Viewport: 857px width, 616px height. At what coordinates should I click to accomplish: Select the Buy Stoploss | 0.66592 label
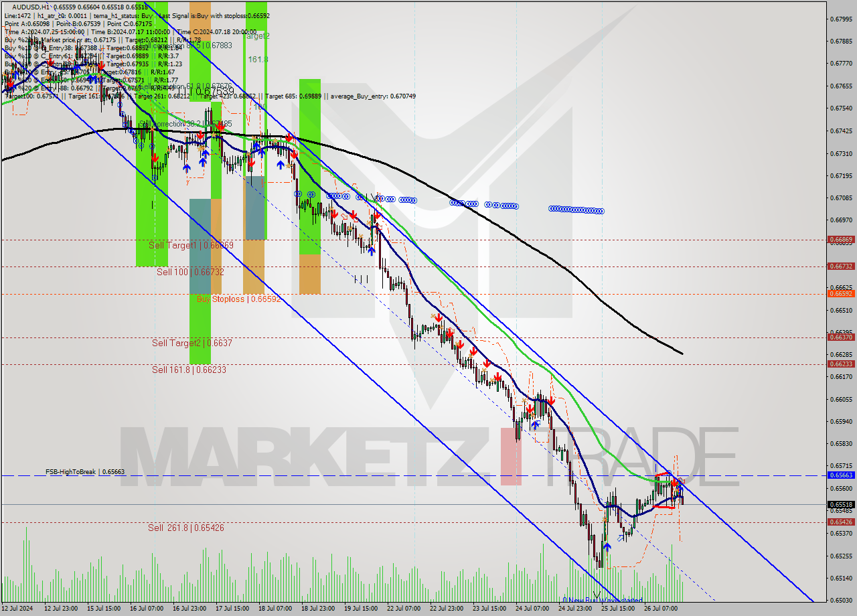tap(238, 299)
